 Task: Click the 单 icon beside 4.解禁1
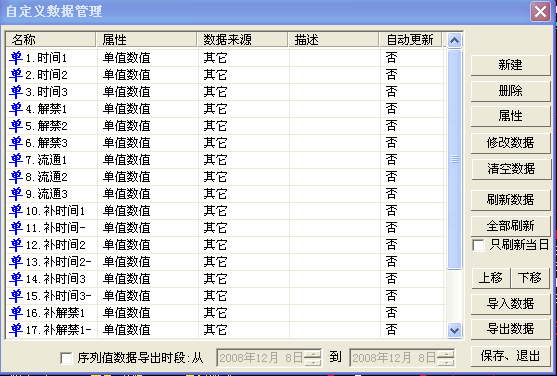[x=16, y=109]
